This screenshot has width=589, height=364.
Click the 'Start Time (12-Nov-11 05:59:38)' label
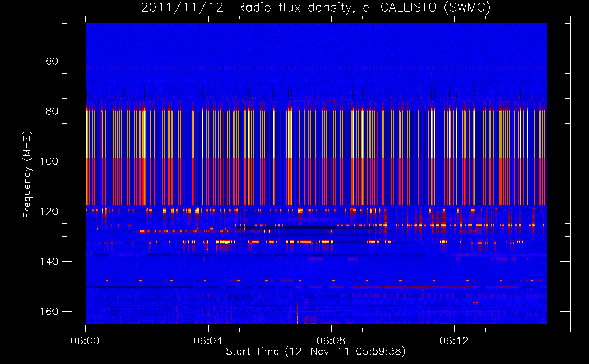coord(316,352)
